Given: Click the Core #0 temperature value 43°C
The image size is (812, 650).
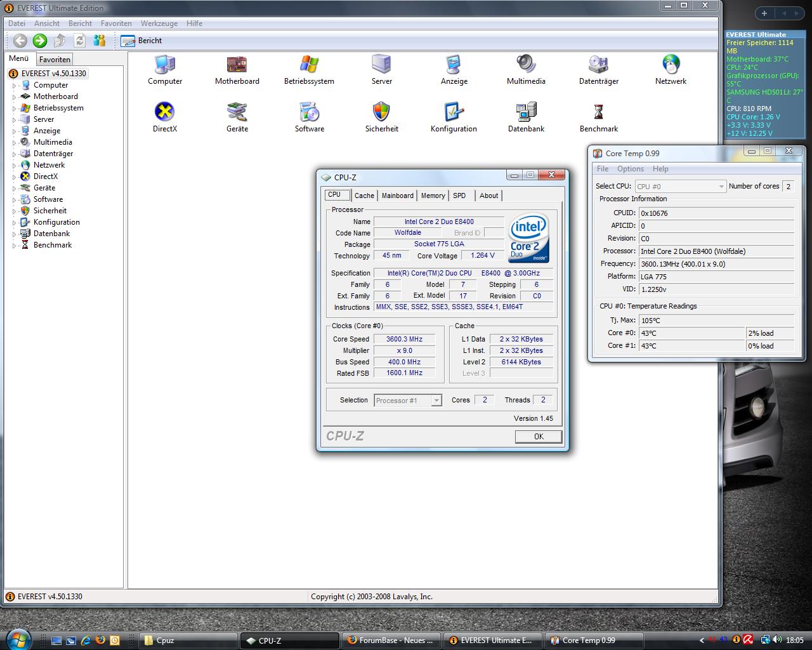Looking at the screenshot, I should pyautogui.click(x=691, y=333).
